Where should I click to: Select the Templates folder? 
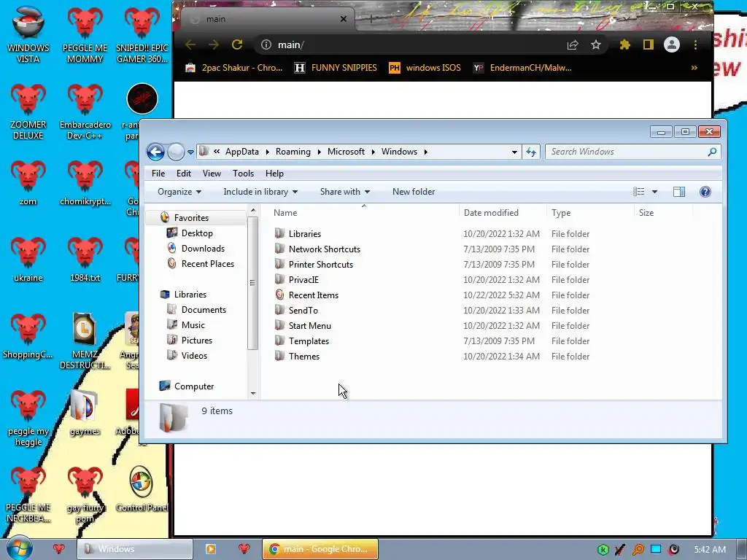309,341
